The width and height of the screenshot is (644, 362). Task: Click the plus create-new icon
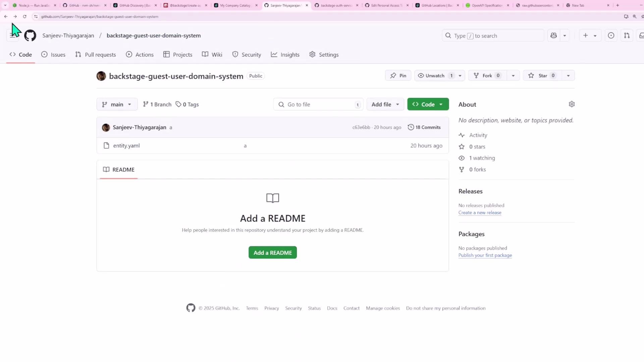pos(586,36)
